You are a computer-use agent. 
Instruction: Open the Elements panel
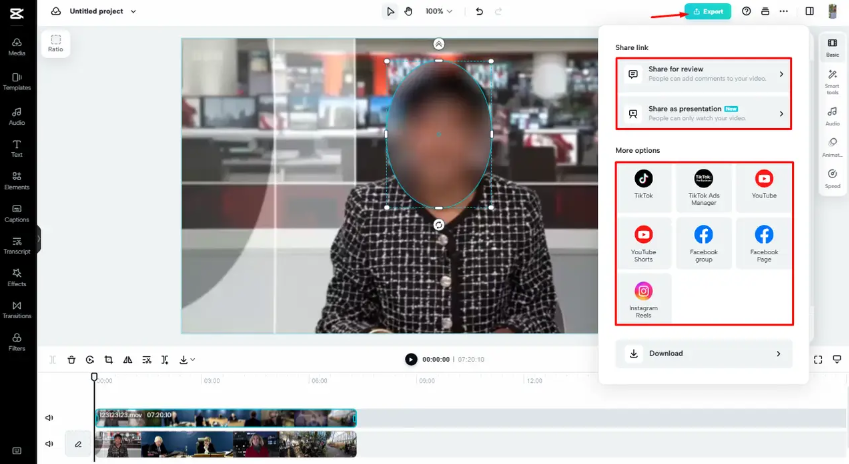click(x=17, y=181)
